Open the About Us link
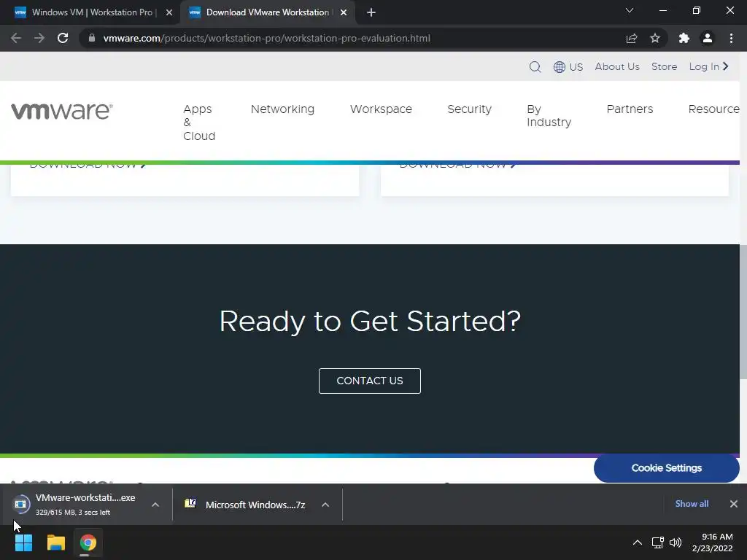The width and height of the screenshot is (747, 560). 617,66
